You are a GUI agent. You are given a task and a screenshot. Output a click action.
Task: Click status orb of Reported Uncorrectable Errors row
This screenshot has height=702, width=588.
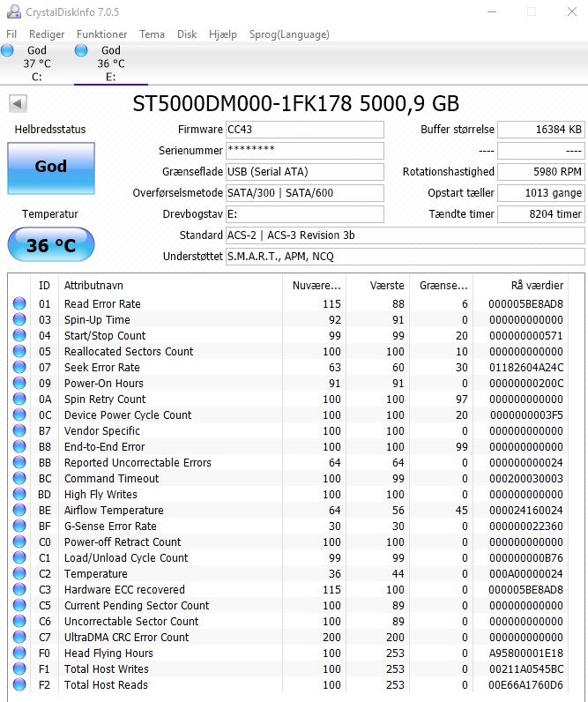click(x=19, y=462)
